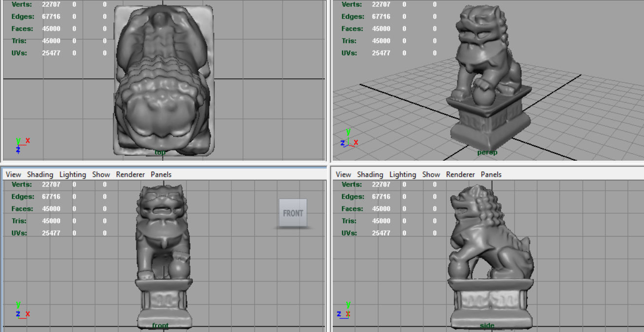Open Lighting menu in the side viewport panel
Viewport: 644px width, 332px height.
tap(402, 174)
